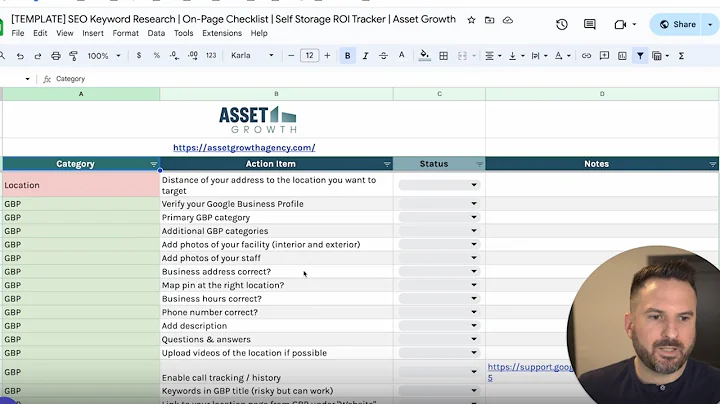The image size is (720, 404).
Task: Open the Karla font dropdown
Action: pos(252,56)
